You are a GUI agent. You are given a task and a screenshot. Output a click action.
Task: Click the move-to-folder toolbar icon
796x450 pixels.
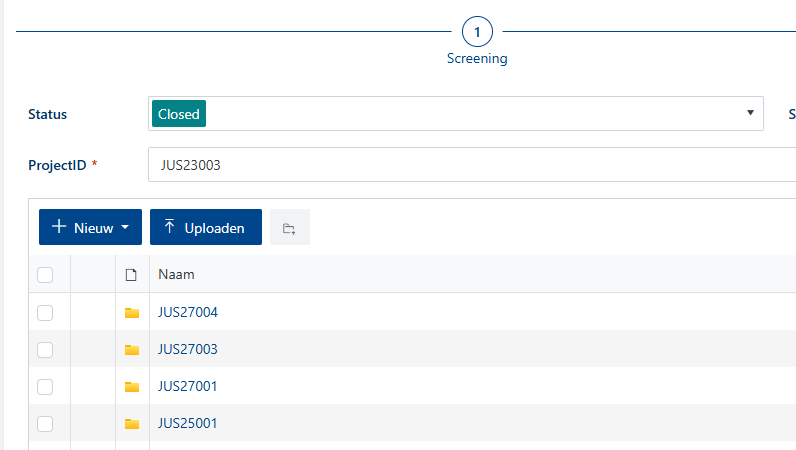tap(289, 228)
